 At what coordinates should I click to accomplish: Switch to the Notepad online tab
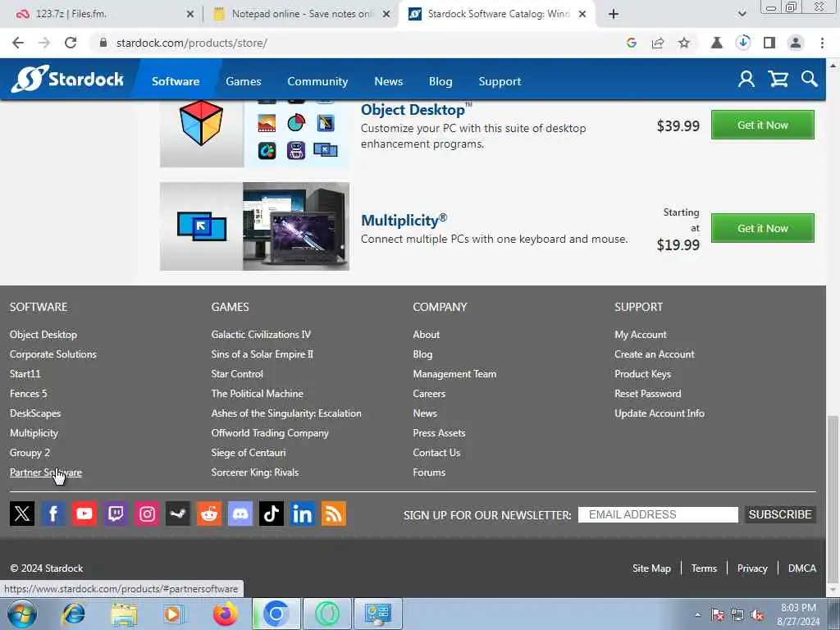click(x=302, y=15)
